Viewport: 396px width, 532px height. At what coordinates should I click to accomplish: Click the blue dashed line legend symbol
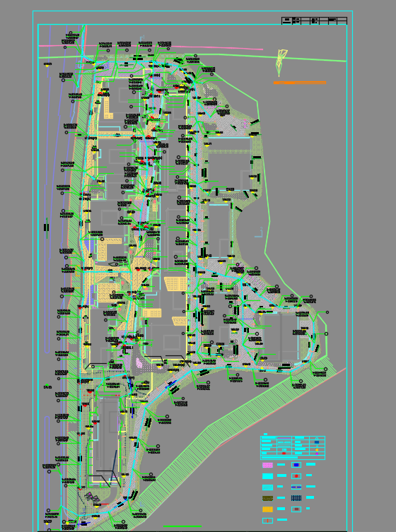pyautogui.click(x=296, y=487)
